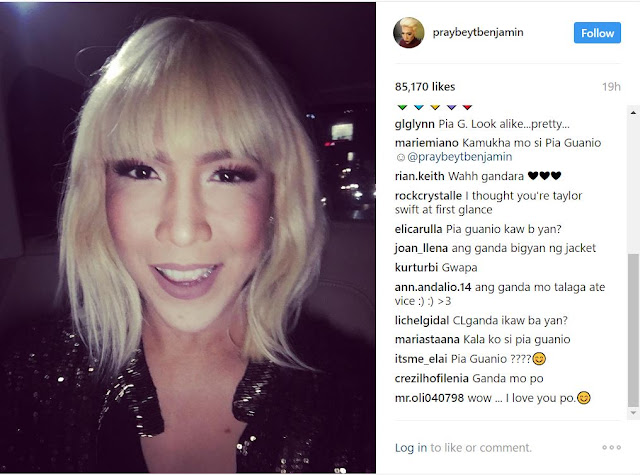Viewport: 640px width, 475px height.
Task: Open the praybeytbenjamin username link
Action: 478,33
